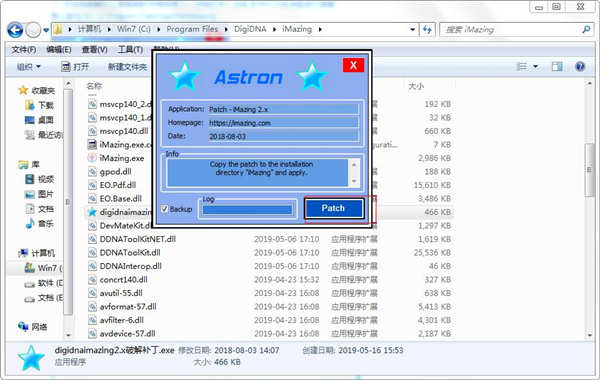Image resolution: width=600 pixels, height=380 pixels.
Task: Click Win7 (C:) in the address bar
Action: click(x=134, y=29)
